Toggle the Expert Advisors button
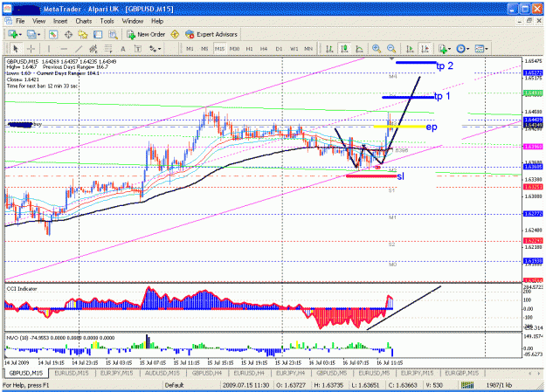This screenshot has height=392, width=546. (211, 34)
